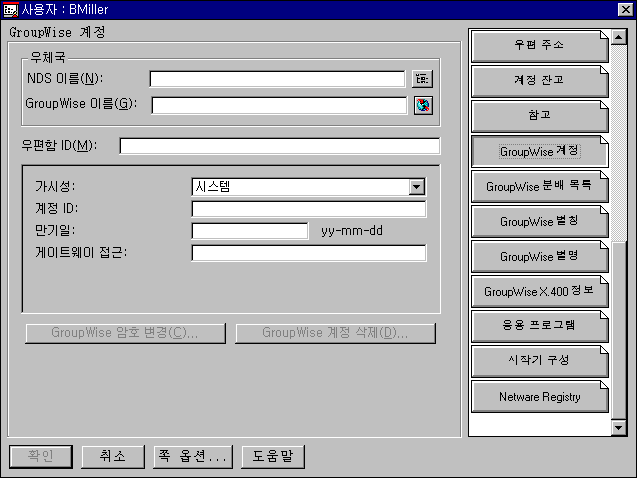
Task: Click the page list scrollbar thumb
Action: (619, 330)
